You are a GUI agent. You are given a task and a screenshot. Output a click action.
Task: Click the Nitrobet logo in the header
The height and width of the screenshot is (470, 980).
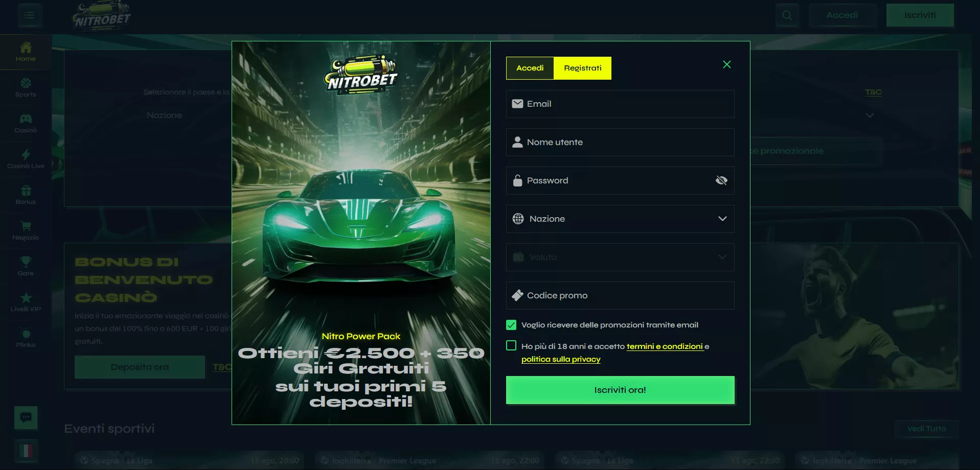tap(102, 16)
